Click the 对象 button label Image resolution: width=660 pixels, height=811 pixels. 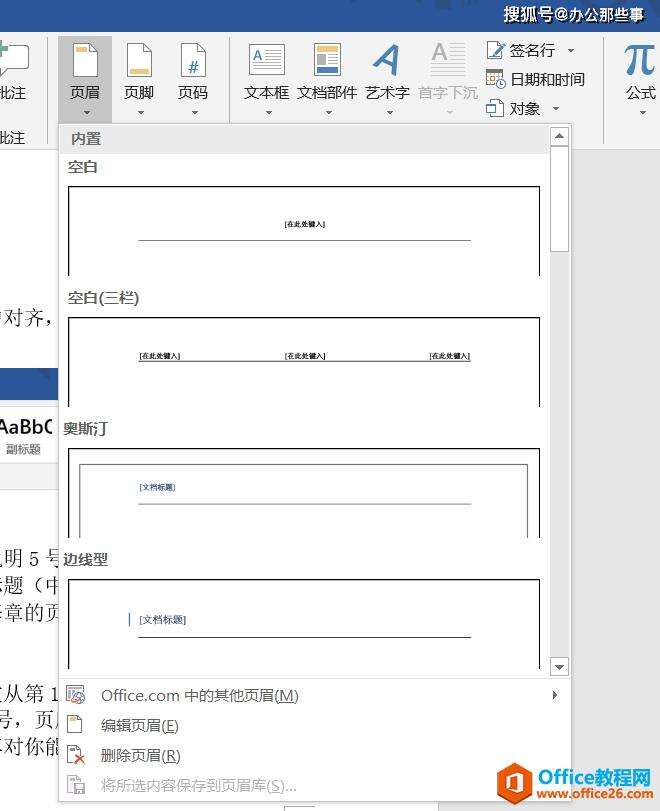[x=525, y=109]
